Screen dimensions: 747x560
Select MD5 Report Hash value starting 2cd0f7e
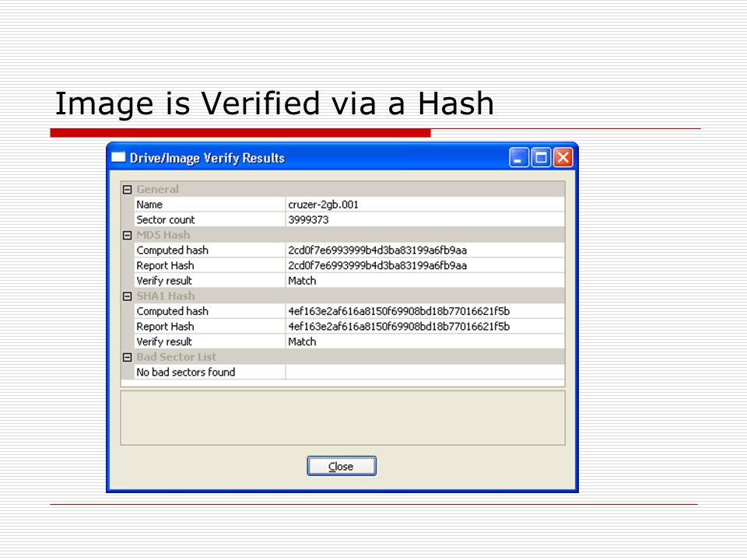pos(377,266)
